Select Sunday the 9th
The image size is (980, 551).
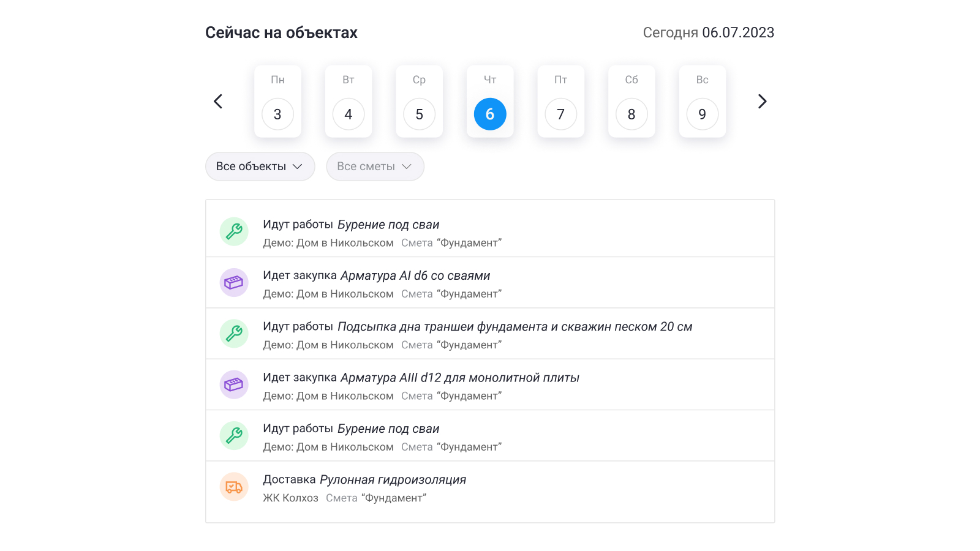(x=703, y=102)
